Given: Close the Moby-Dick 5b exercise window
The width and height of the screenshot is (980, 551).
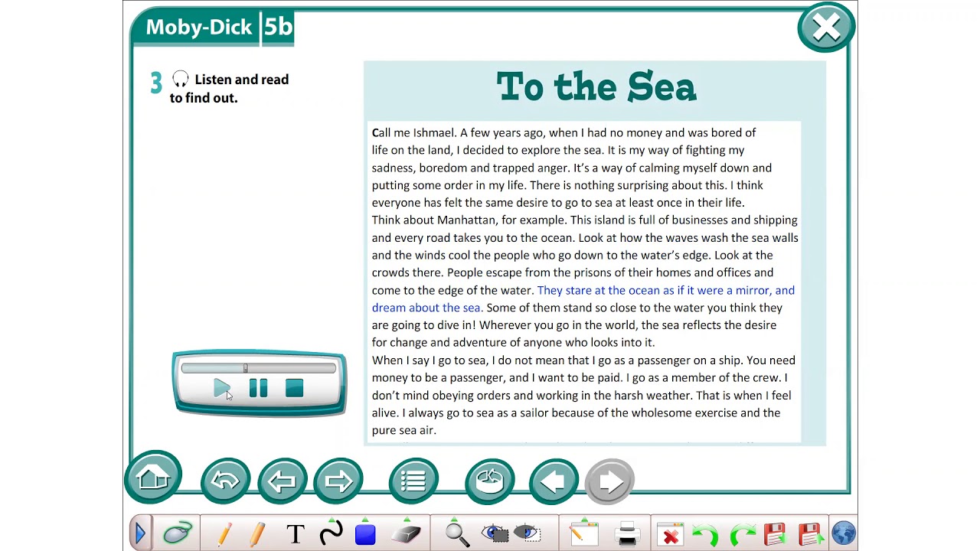Looking at the screenshot, I should (826, 28).
